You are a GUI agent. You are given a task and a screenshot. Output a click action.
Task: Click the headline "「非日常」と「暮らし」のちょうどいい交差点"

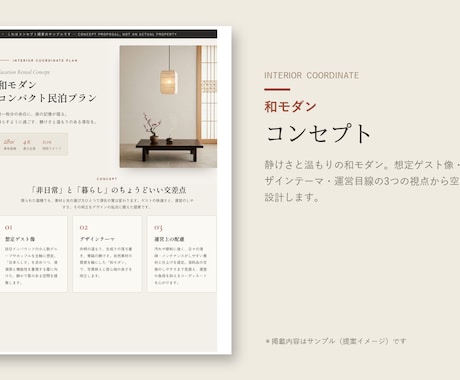click(108, 190)
